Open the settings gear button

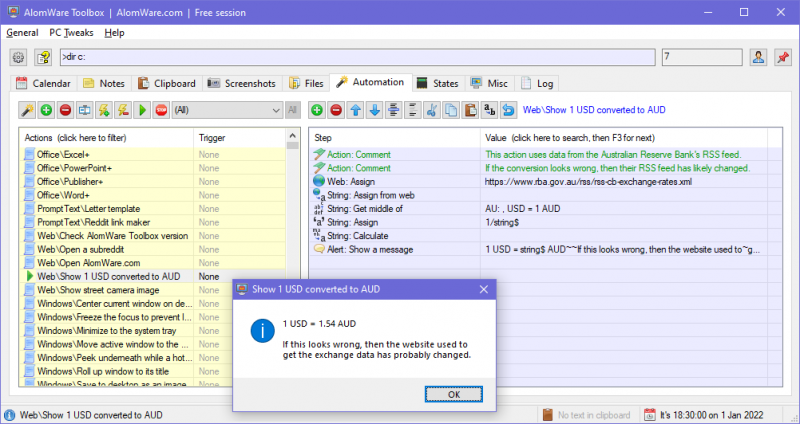click(x=18, y=57)
